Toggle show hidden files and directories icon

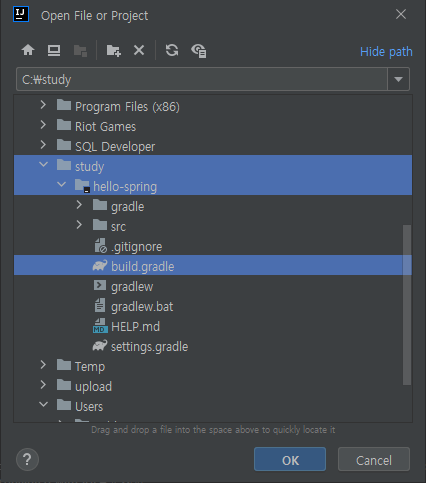pyautogui.click(x=199, y=51)
